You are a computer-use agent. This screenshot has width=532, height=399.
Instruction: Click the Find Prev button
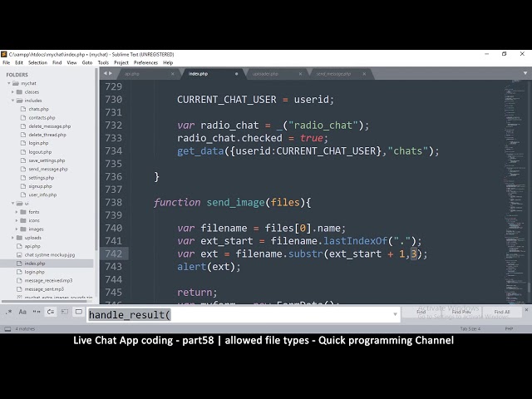pyautogui.click(x=461, y=312)
